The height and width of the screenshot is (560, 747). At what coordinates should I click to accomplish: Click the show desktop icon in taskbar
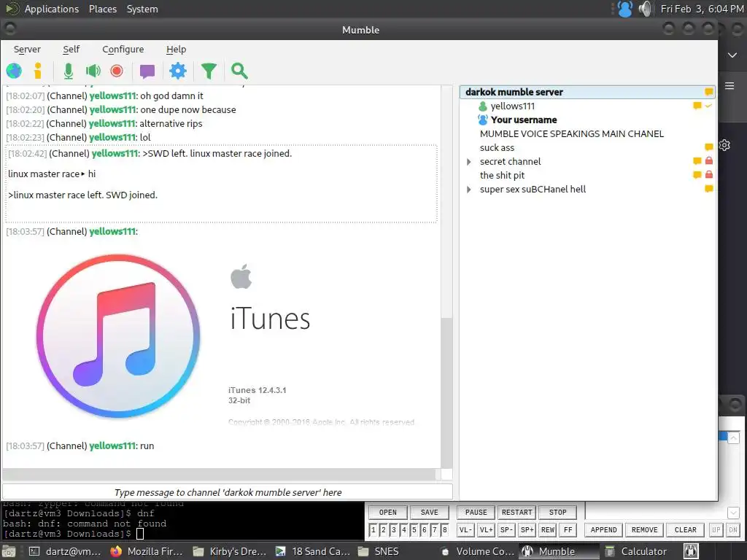pyautogui.click(x=9, y=551)
